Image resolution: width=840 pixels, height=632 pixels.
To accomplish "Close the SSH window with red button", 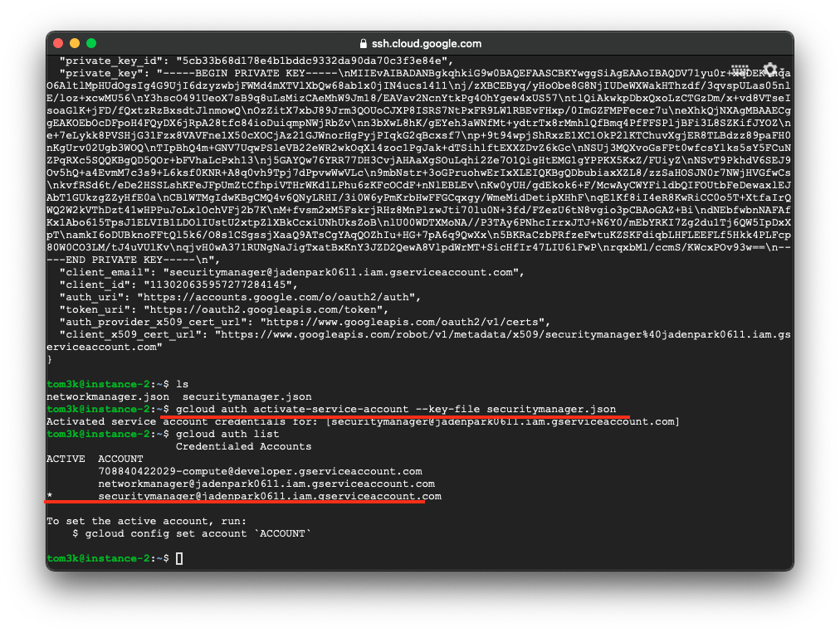I will (58, 43).
